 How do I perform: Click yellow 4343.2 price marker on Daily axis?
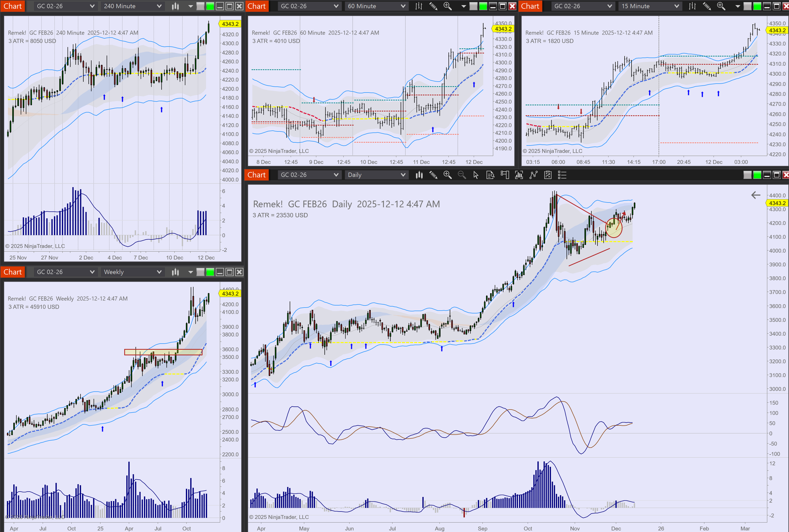tap(777, 203)
